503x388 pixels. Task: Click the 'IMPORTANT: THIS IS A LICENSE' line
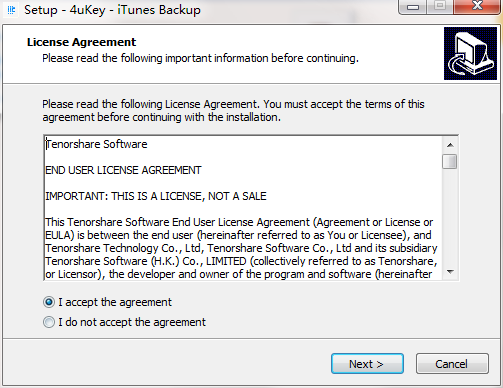tap(156, 196)
